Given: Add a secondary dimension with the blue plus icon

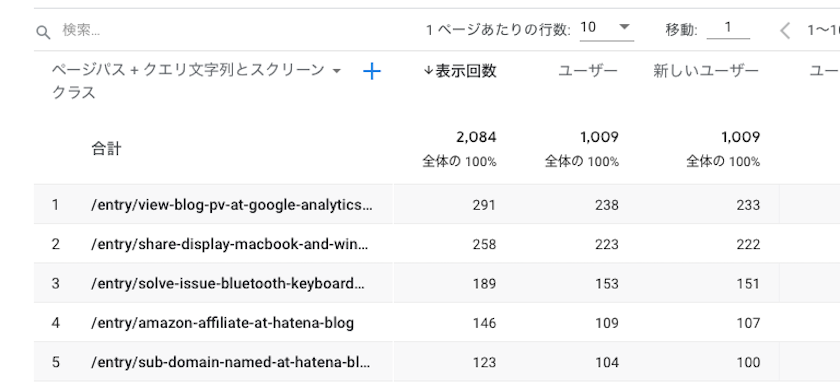Looking at the screenshot, I should pyautogui.click(x=372, y=71).
